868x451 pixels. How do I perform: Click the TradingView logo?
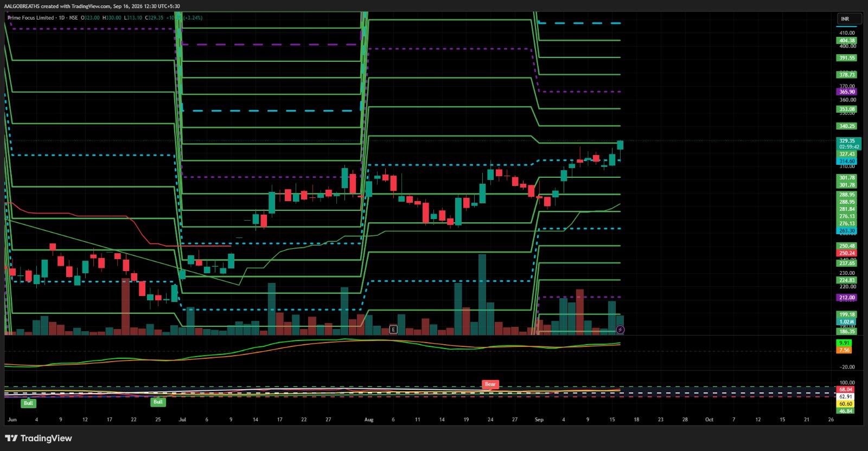[39, 438]
